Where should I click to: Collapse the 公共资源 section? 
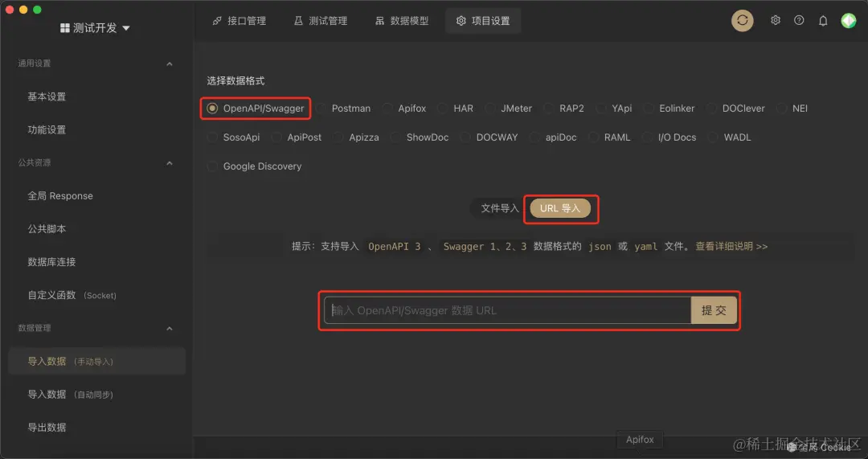tap(170, 163)
